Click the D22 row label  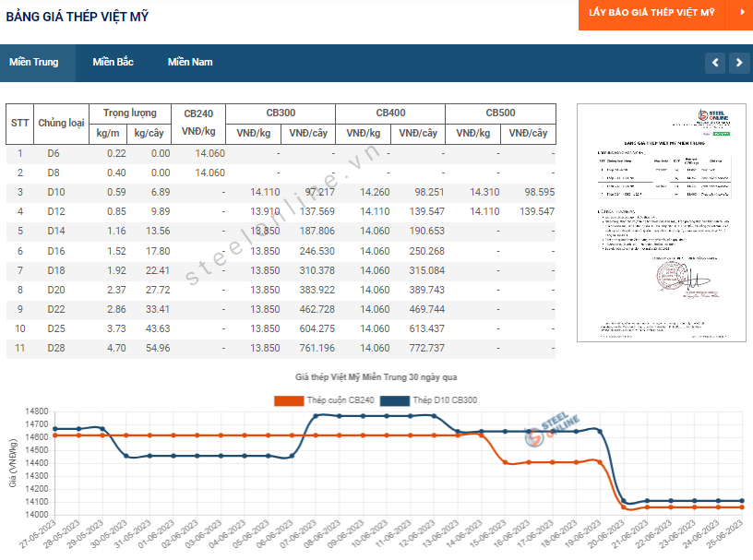(x=55, y=309)
